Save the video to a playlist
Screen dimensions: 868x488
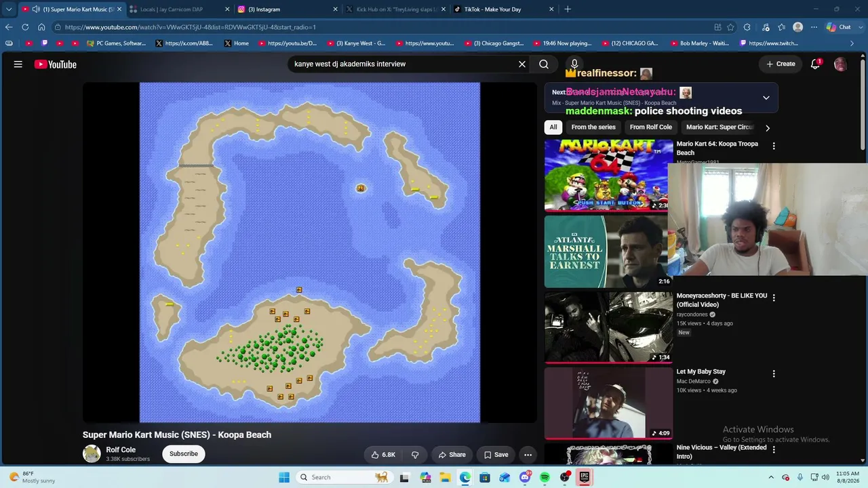496,455
